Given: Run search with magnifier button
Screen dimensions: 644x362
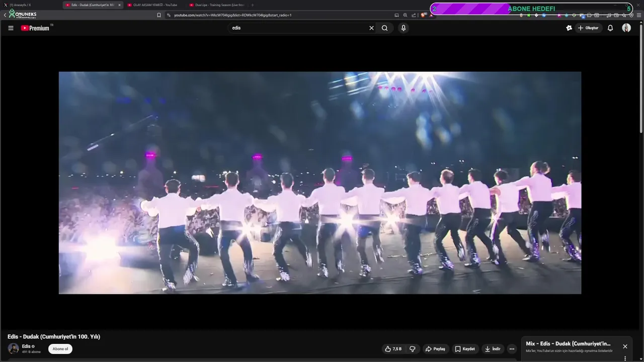Looking at the screenshot, I should pos(384,28).
